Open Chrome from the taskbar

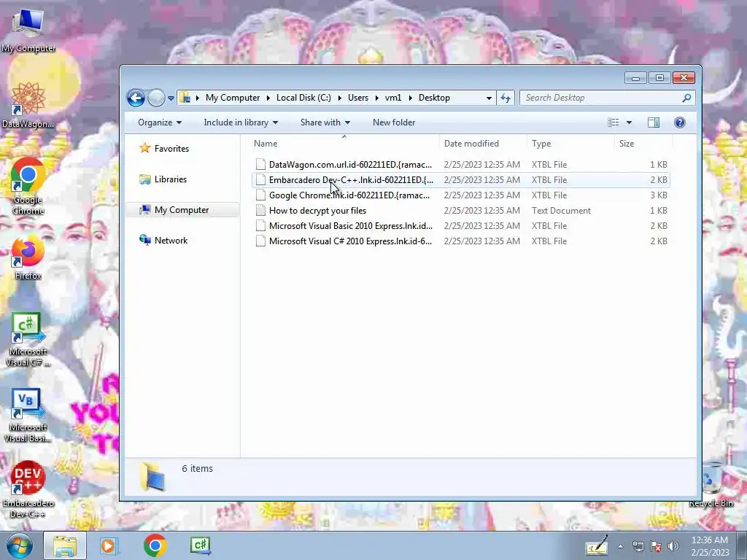pos(155,545)
